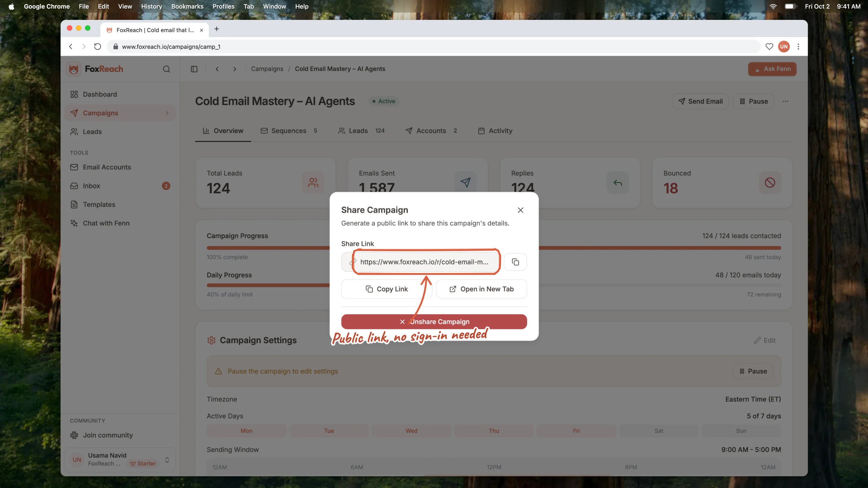Click Join community link
Image resolution: width=868 pixels, height=488 pixels.
point(120,435)
